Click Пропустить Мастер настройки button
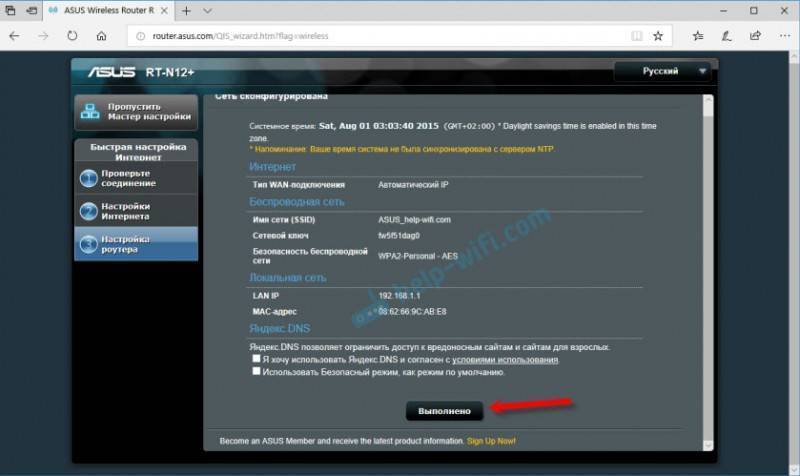This screenshot has width=800, height=476. point(136,112)
